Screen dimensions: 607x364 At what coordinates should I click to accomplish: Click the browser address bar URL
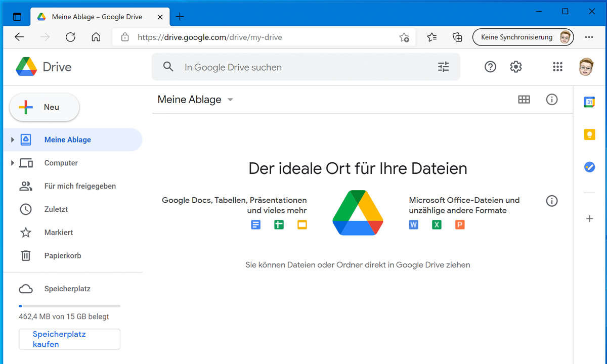(210, 37)
